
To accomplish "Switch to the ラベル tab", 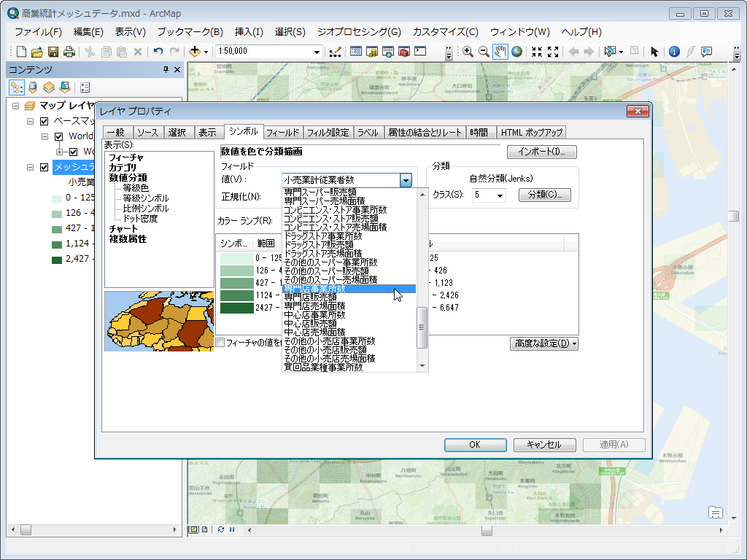I will click(x=368, y=133).
